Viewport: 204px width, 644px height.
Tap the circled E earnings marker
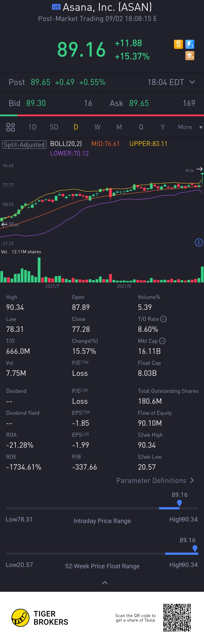(199, 242)
